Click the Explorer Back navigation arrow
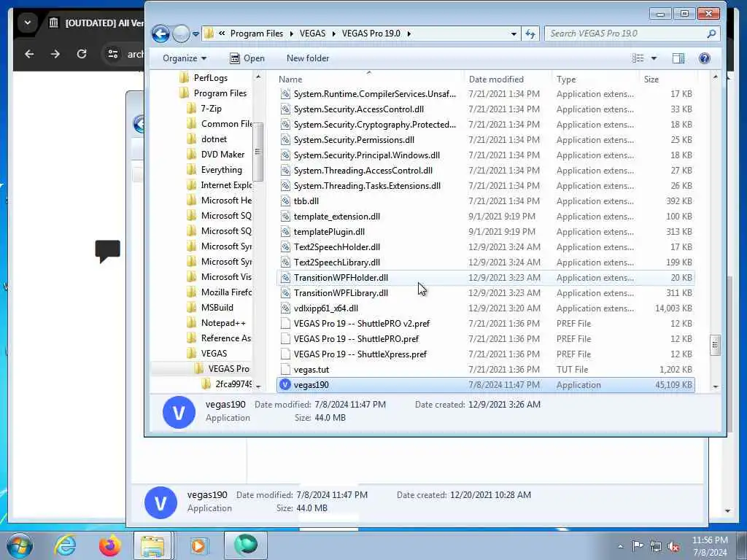 point(160,34)
